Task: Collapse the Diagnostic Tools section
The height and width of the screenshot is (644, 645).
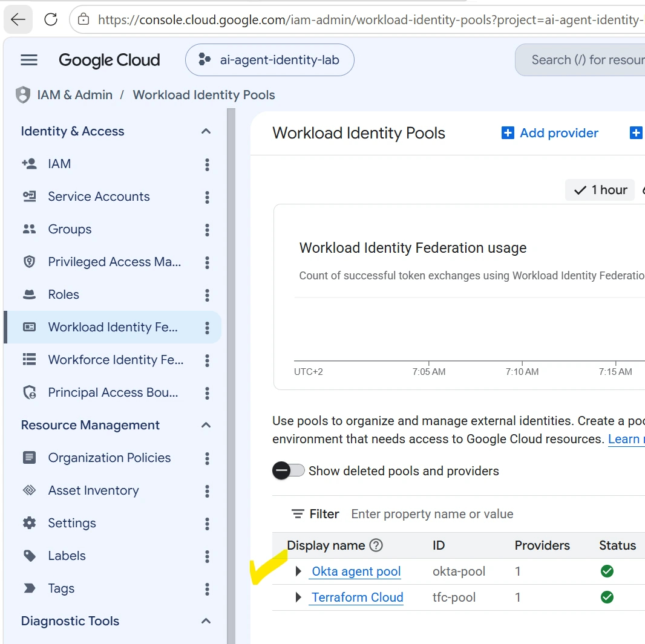Action: pos(206,621)
